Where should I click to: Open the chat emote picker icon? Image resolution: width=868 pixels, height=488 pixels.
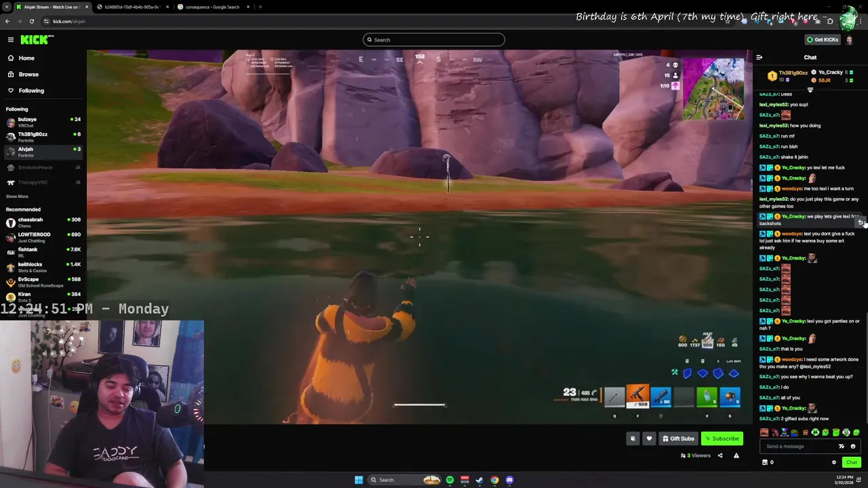click(853, 447)
